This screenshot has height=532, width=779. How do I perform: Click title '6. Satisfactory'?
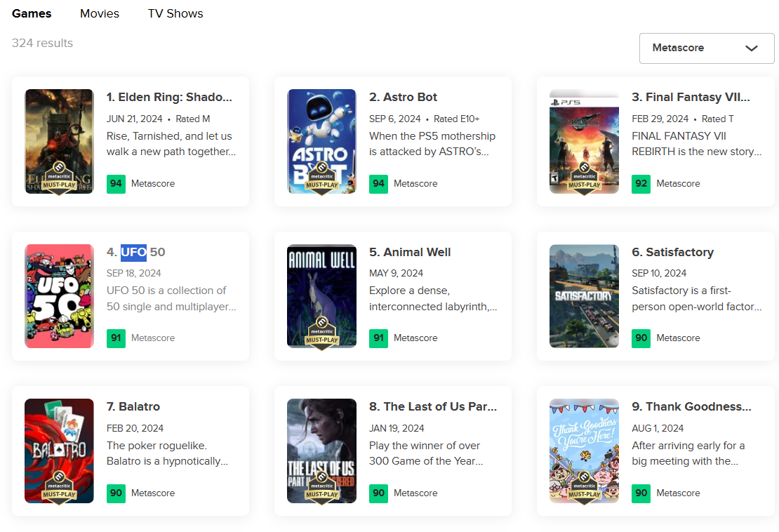coord(673,253)
